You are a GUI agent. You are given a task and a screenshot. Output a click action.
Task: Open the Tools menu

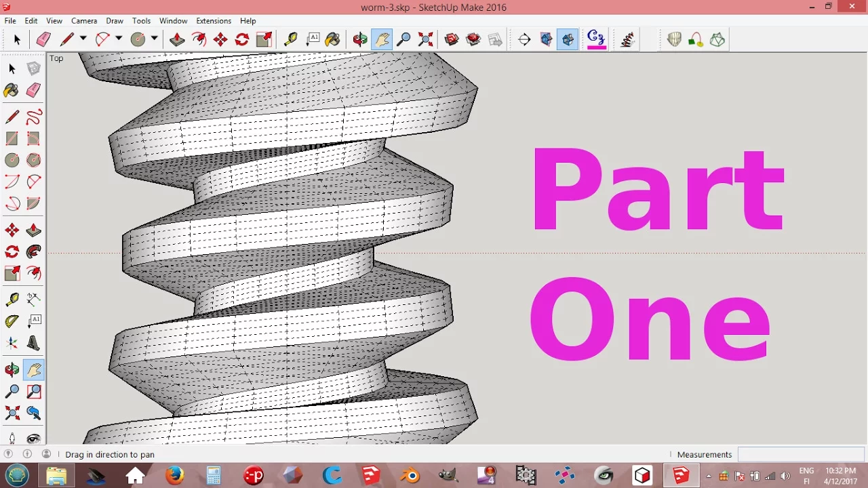click(141, 21)
